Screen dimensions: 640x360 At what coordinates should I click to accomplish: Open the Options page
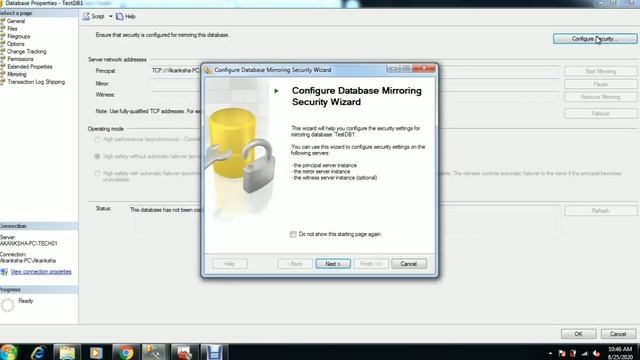16,44
